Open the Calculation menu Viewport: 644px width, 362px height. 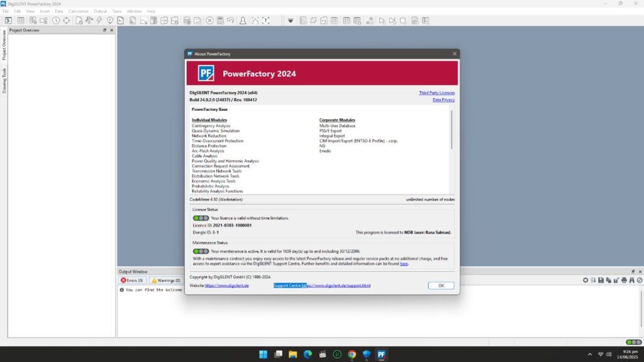coord(79,11)
